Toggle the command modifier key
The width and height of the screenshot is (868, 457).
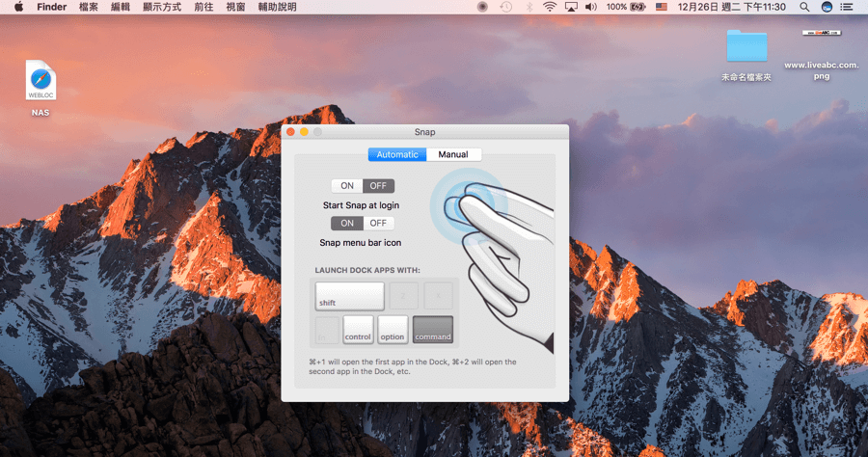tap(433, 330)
